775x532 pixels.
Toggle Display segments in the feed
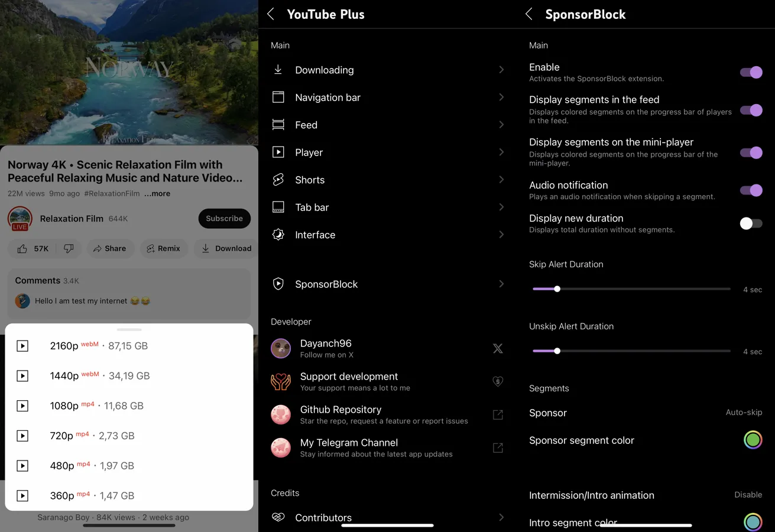(751, 110)
